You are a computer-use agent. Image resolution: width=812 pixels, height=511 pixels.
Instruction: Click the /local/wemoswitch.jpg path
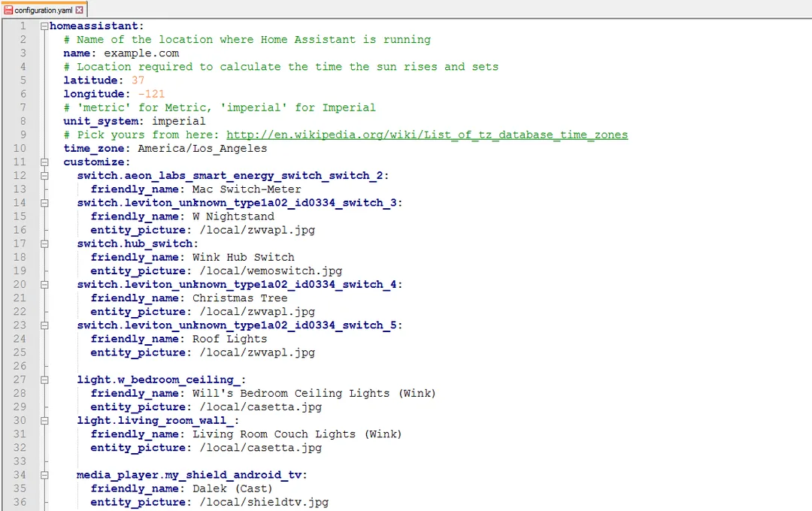[271, 271]
